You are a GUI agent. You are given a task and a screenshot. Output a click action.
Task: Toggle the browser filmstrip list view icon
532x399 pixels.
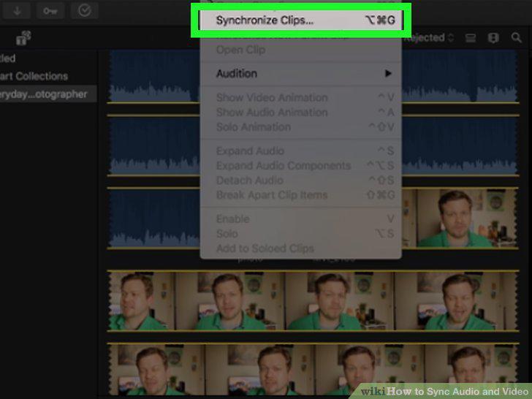[493, 38]
